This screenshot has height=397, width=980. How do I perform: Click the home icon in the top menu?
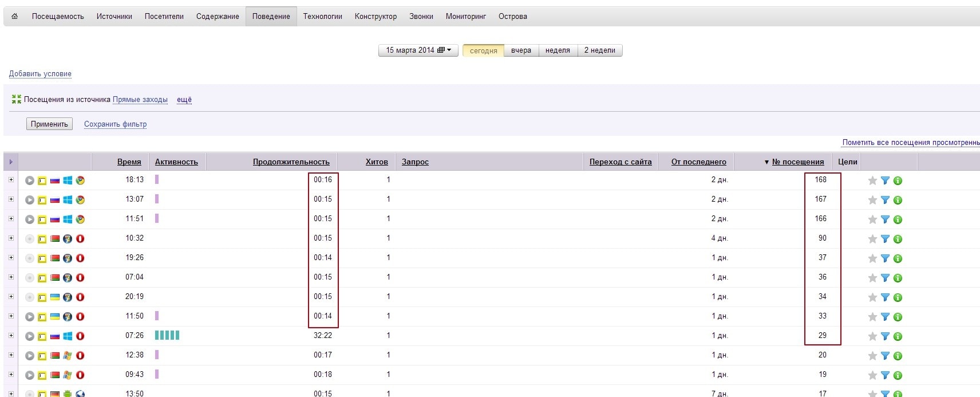pyautogui.click(x=15, y=17)
